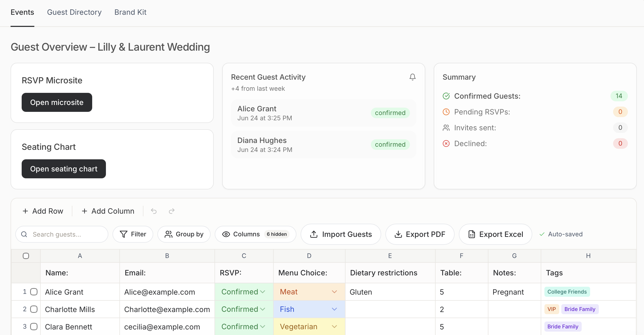Click the Export PDF download button

click(420, 234)
